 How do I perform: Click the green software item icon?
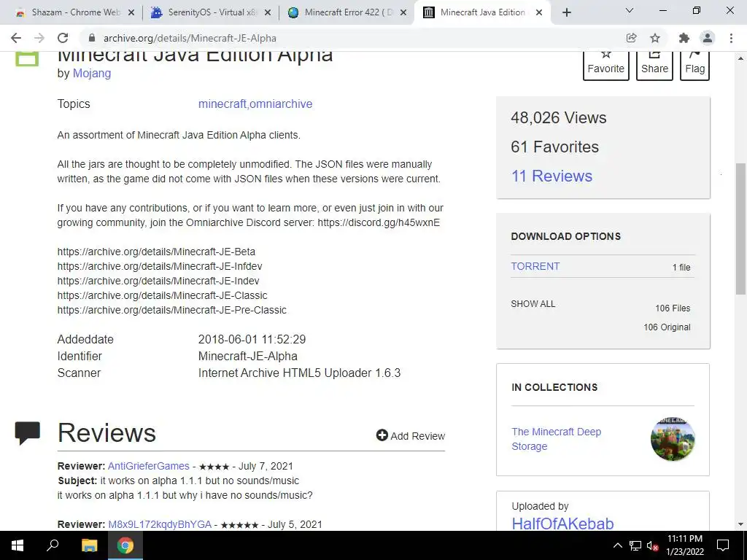pos(27,58)
